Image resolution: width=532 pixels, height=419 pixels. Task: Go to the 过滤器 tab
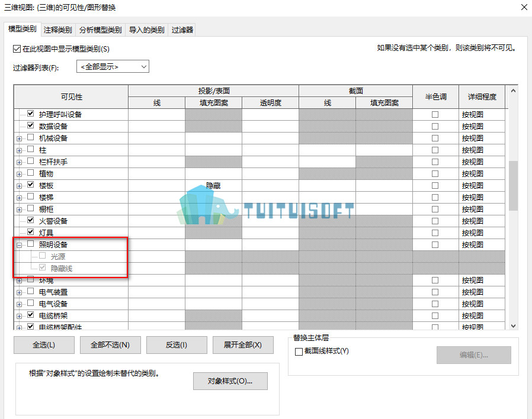(x=182, y=30)
